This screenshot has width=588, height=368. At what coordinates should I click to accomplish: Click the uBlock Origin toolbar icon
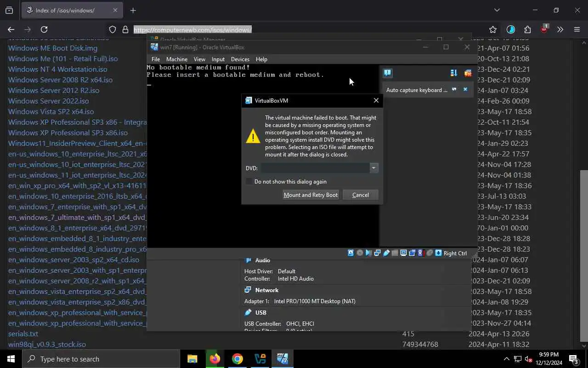coord(544,29)
